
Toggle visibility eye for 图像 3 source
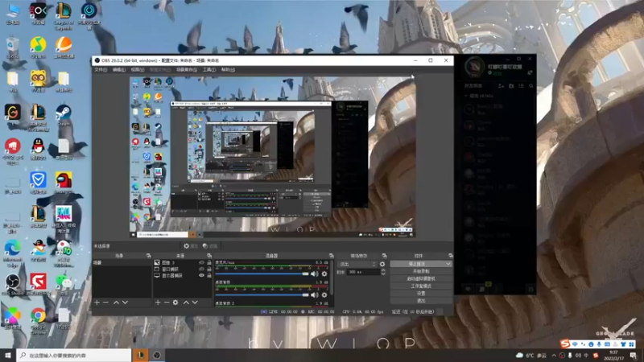pos(201,262)
